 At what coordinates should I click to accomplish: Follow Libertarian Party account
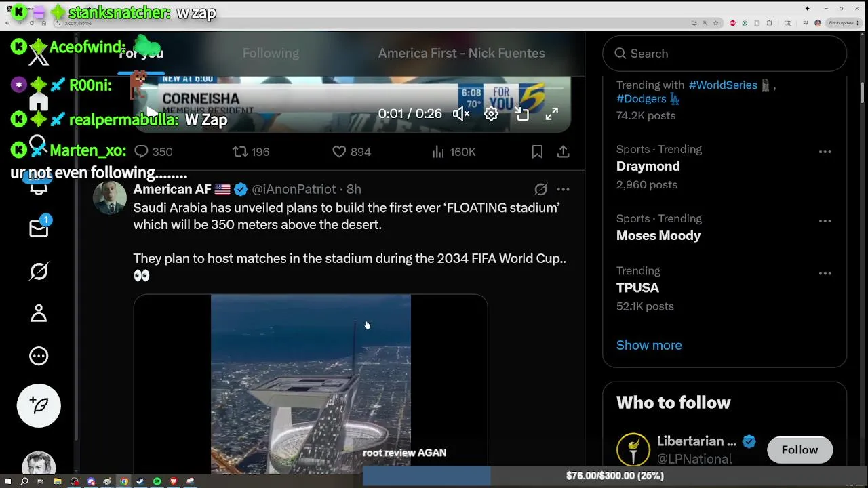pyautogui.click(x=800, y=449)
